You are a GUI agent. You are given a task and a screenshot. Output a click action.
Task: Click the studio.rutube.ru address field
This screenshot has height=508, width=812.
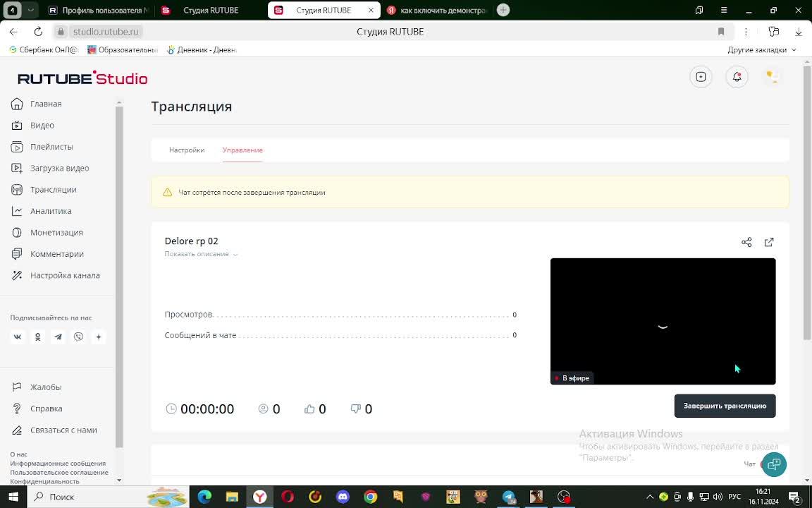pyautogui.click(x=106, y=32)
